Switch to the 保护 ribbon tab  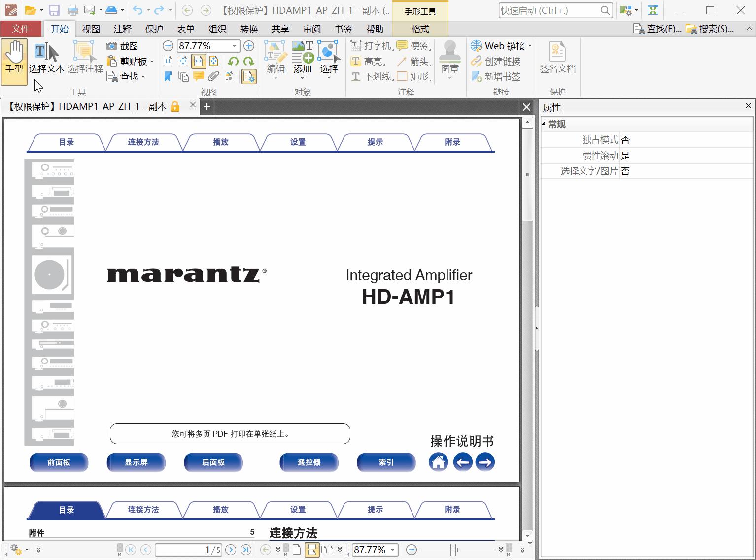click(x=154, y=29)
